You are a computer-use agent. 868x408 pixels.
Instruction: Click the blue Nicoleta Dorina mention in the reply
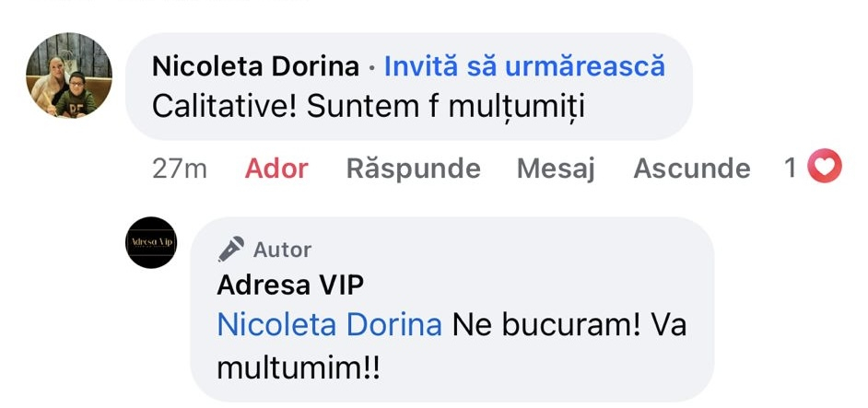329,325
